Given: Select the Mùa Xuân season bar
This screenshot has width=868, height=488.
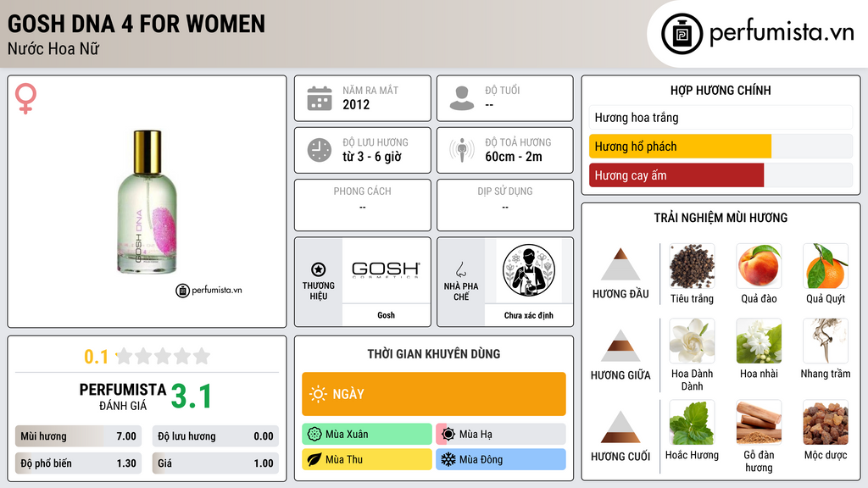Looking at the screenshot, I should coord(367,434).
